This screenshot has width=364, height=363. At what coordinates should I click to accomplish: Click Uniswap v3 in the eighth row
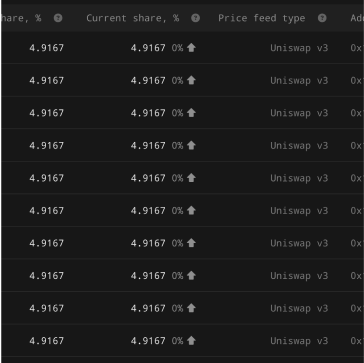[x=299, y=276]
